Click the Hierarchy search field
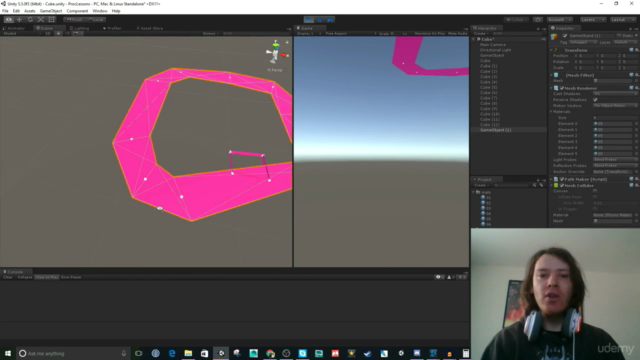Viewport: 640px width, 360px height. tap(516, 33)
